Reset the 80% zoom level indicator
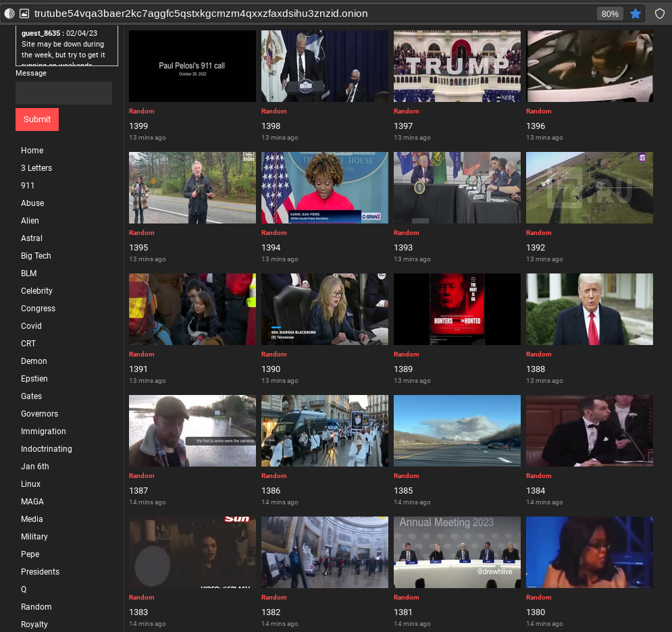The image size is (672, 632). 610,14
